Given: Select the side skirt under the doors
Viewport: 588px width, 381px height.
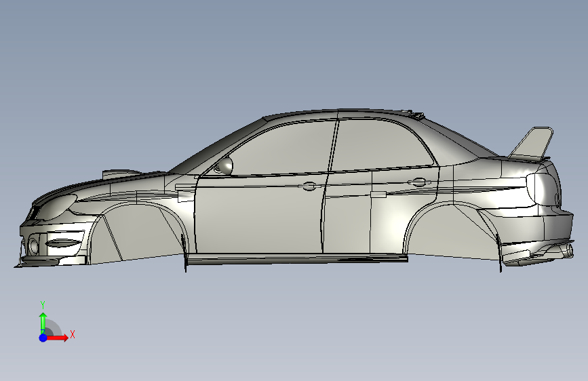Looking at the screenshot, I should tap(297, 259).
